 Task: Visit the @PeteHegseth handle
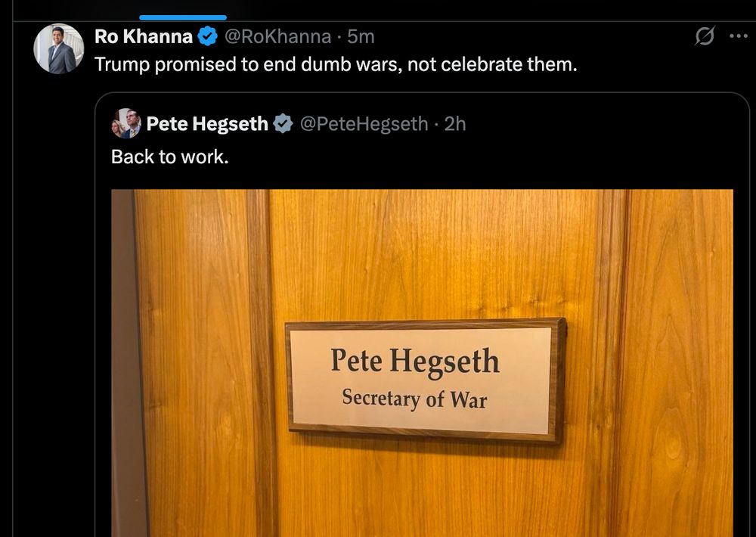(x=364, y=124)
